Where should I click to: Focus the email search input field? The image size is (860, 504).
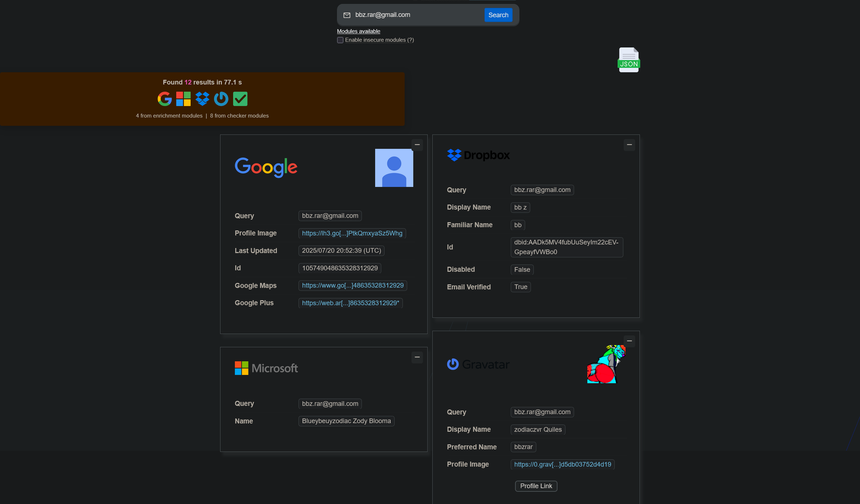pyautogui.click(x=417, y=15)
